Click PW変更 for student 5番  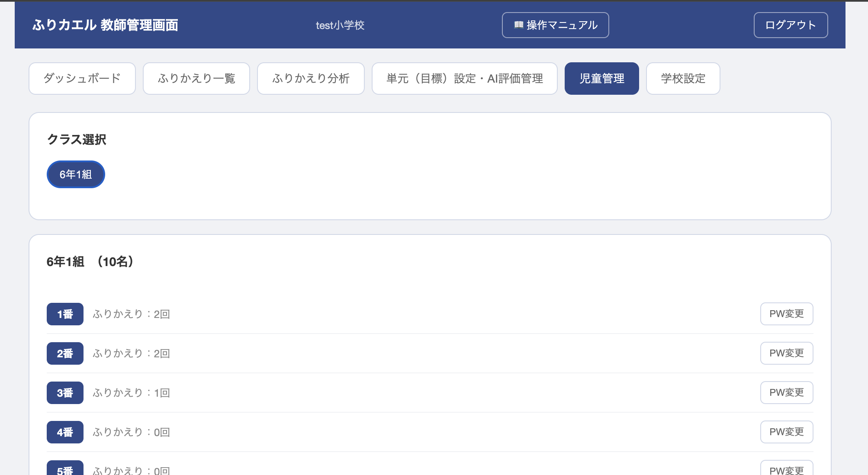pyautogui.click(x=786, y=469)
